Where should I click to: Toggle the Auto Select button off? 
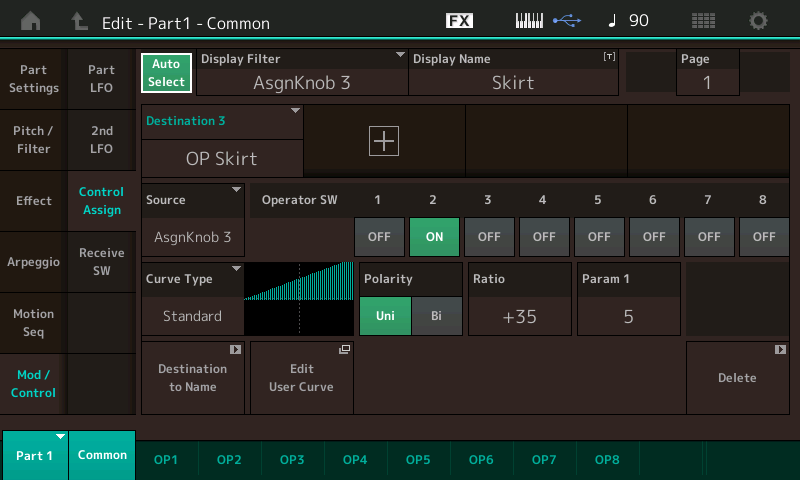pyautogui.click(x=166, y=73)
